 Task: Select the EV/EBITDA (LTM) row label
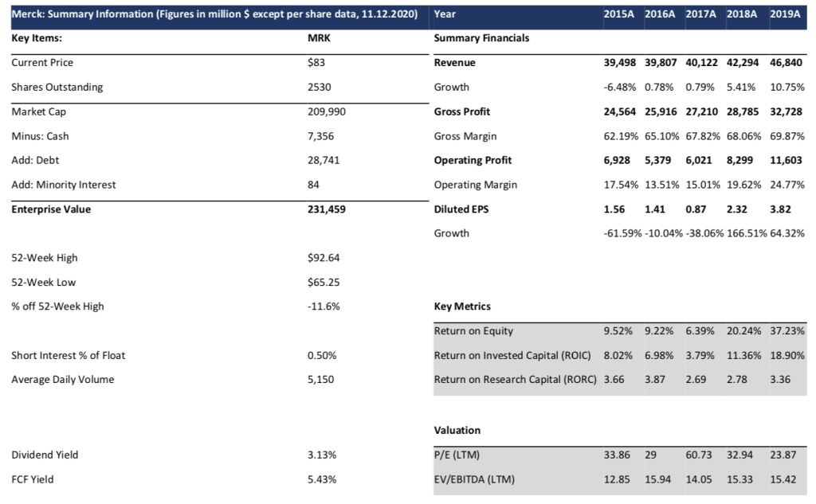pos(475,479)
